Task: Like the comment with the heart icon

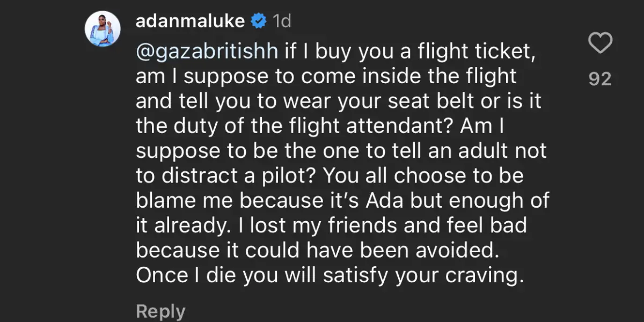Action: pyautogui.click(x=600, y=43)
